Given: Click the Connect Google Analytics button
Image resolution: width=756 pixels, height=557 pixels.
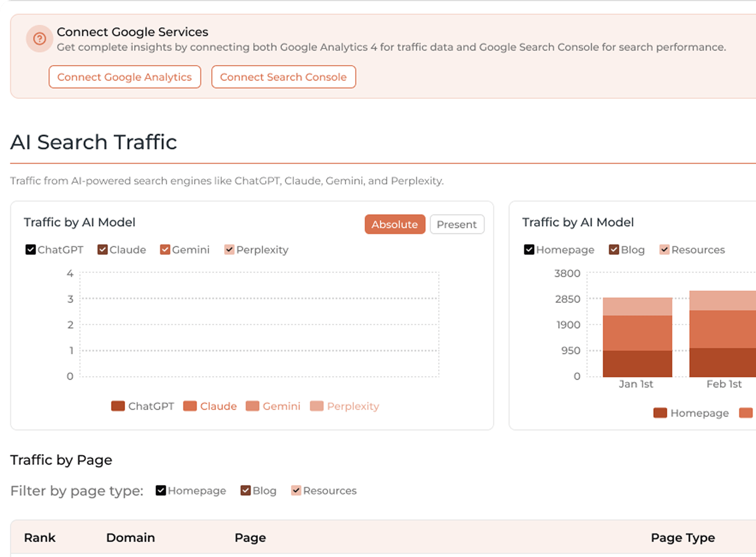Looking at the screenshot, I should click(124, 77).
